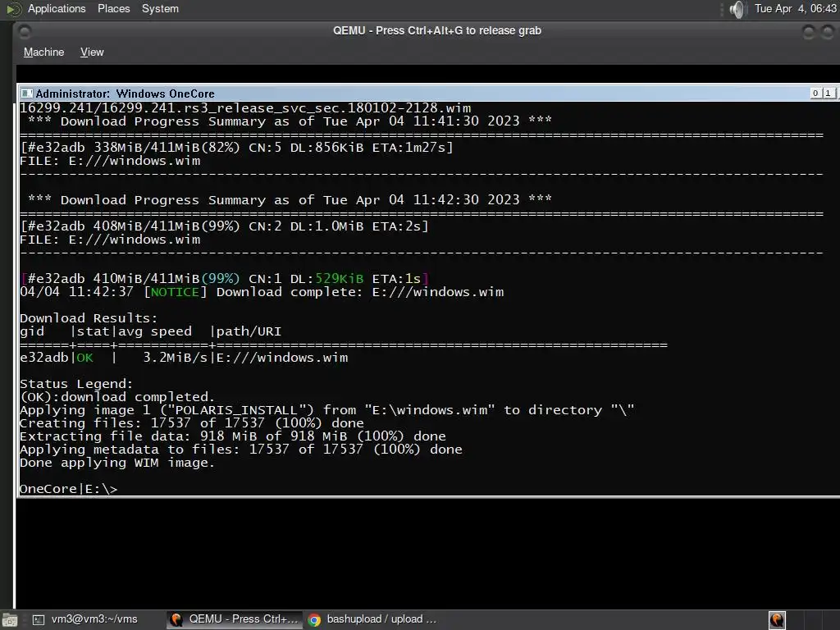This screenshot has width=840, height=630.
Task: Click the 'Extracting file data: 918 MiB' line
Action: (233, 436)
